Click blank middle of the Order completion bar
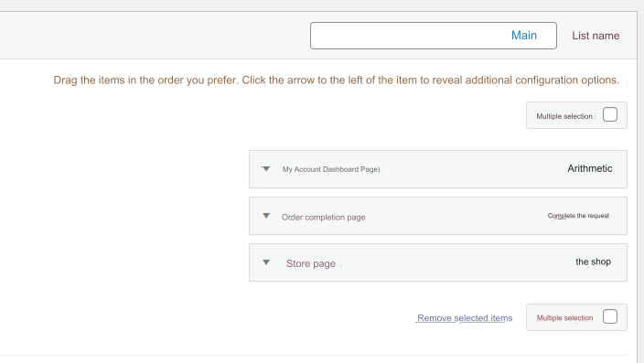Screen dimensions: 644x363 tap(456, 216)
